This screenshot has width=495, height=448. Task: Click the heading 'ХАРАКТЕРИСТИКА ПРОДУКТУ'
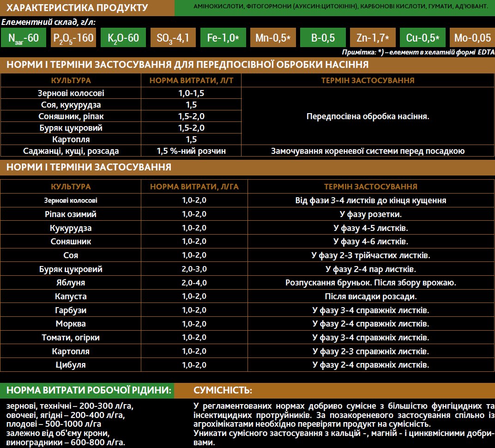(x=77, y=7)
